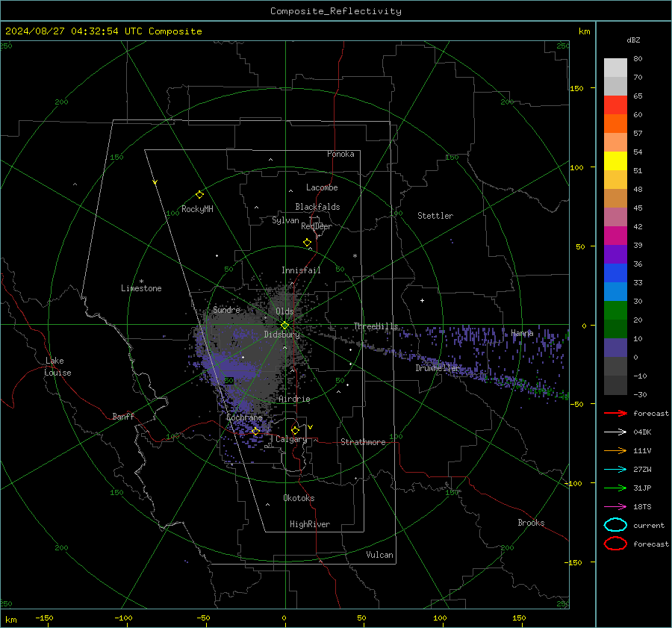The image size is (672, 628).
Task: Click the red forecast ellipse icon
Action: [615, 544]
